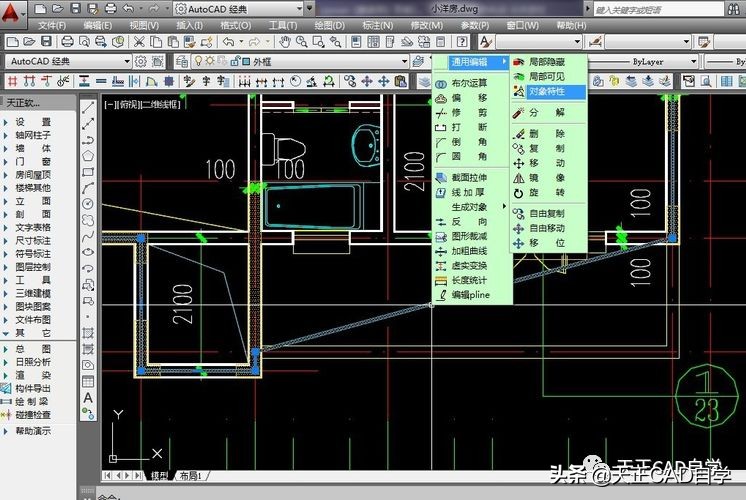This screenshot has width=746, height=500.
Task: Select the Line draw tool
Action: (88, 108)
